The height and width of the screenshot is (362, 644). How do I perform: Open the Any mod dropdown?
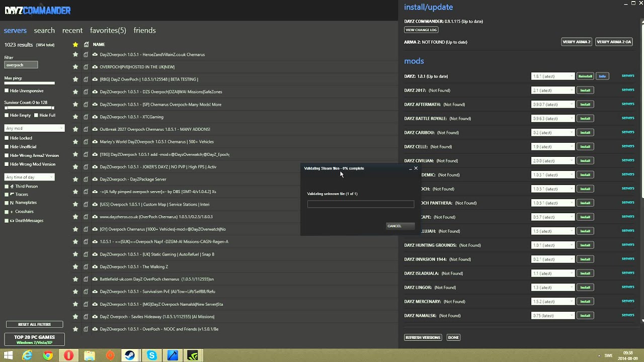[x=34, y=128]
